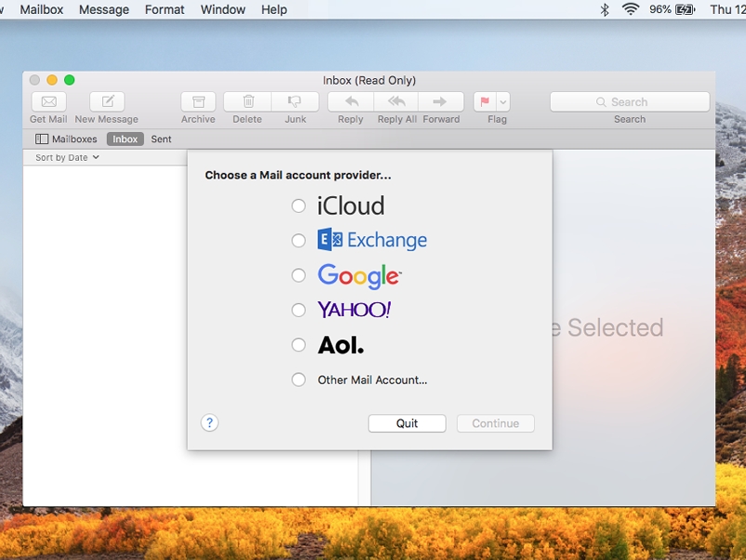
Task: Open the Help menu
Action: point(274,9)
